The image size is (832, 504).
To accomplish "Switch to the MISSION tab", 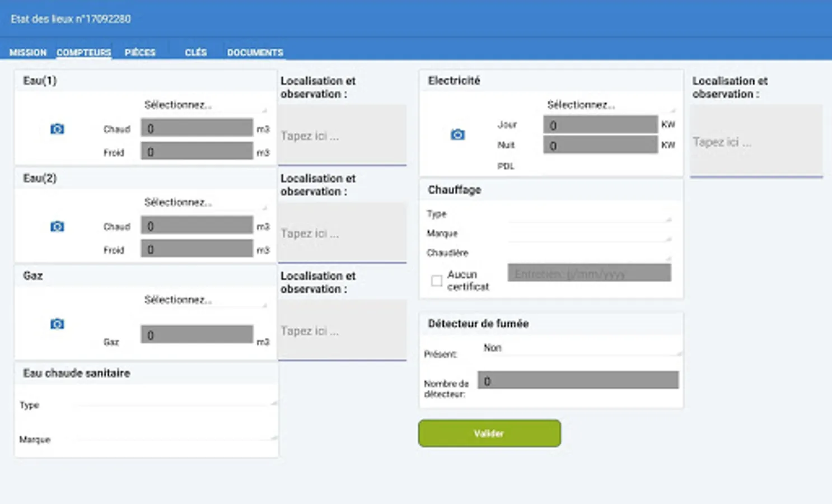I will 27,52.
